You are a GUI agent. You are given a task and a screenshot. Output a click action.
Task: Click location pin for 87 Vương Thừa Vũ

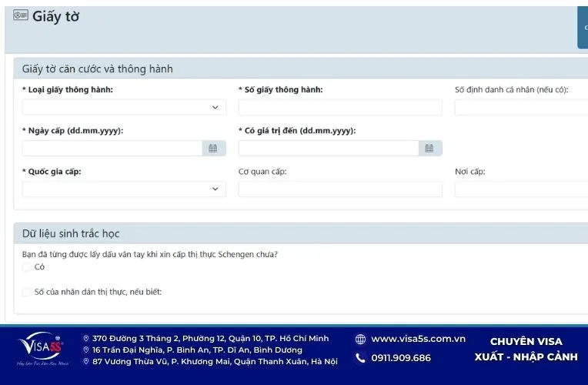(85, 361)
